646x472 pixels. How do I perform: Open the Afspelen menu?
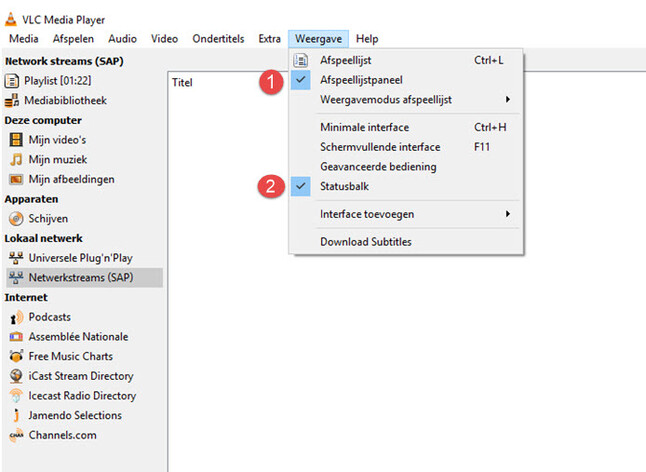point(73,39)
